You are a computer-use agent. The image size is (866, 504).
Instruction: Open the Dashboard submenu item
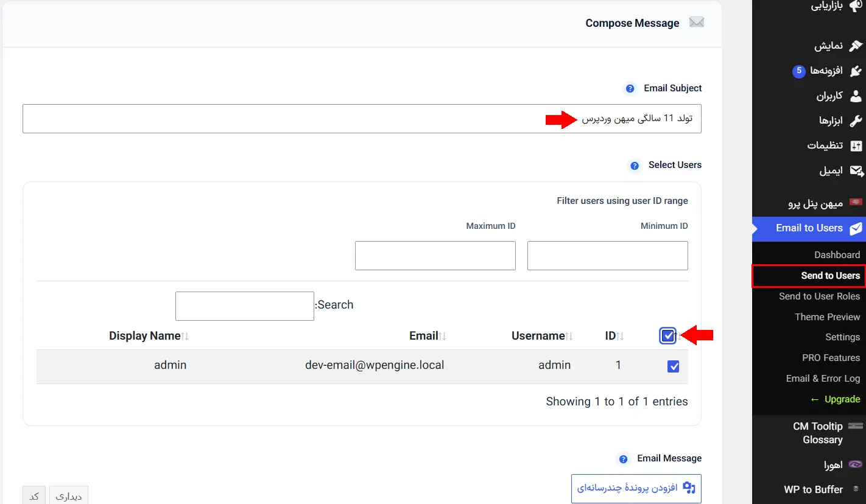pyautogui.click(x=837, y=255)
